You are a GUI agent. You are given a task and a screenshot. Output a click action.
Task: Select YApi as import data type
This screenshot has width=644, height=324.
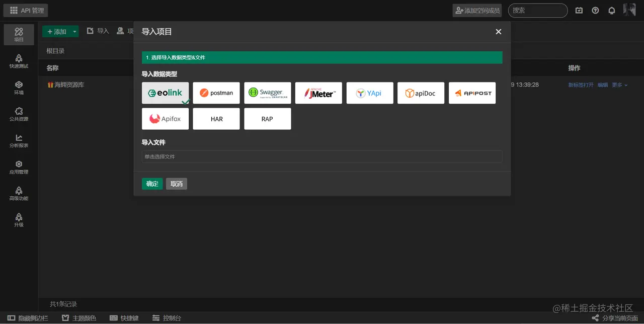pyautogui.click(x=370, y=93)
